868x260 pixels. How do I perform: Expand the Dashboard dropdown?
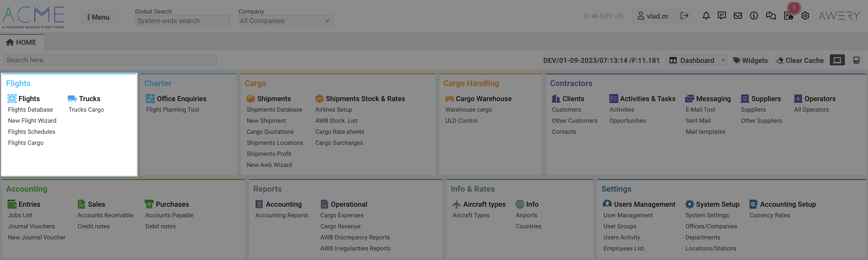(x=696, y=60)
